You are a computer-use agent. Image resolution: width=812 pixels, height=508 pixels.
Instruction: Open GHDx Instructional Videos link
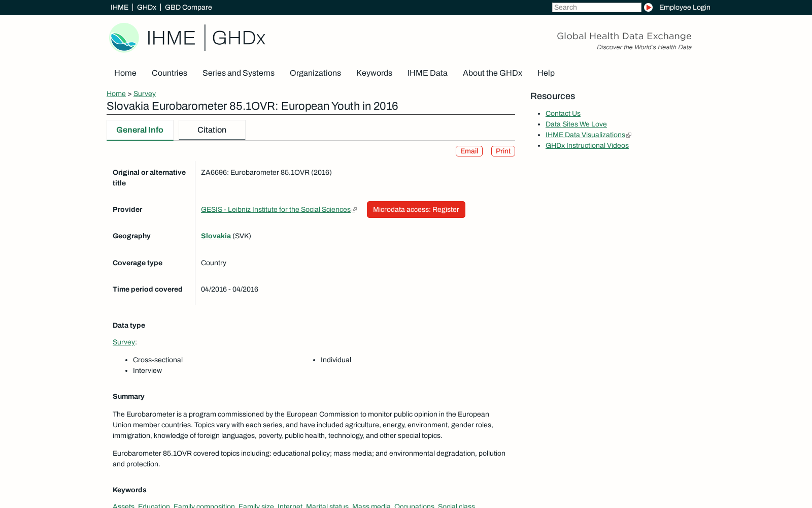[587, 145]
